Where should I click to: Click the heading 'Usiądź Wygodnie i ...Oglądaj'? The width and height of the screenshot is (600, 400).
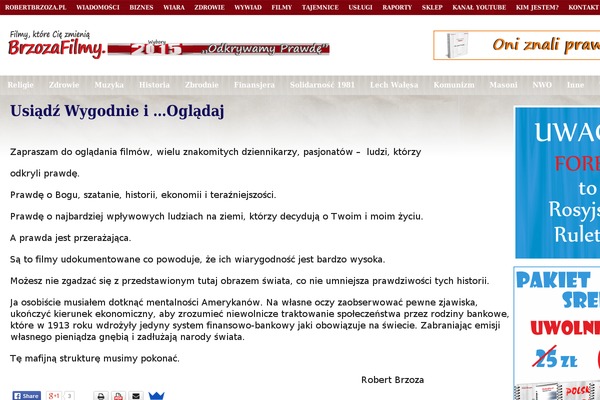point(117,111)
